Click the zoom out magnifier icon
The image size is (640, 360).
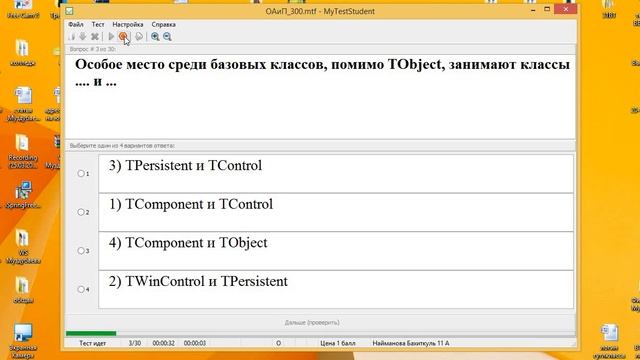(167, 37)
